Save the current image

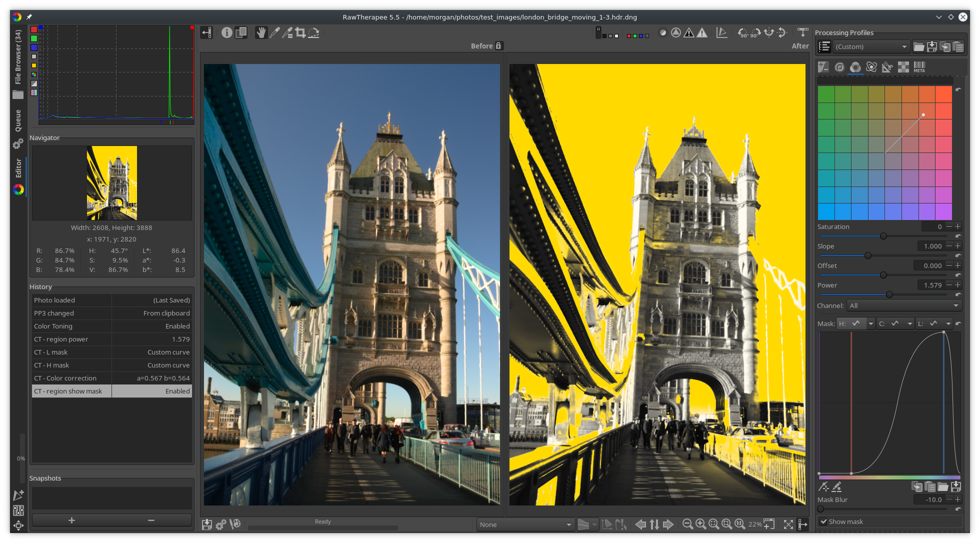pyautogui.click(x=207, y=524)
